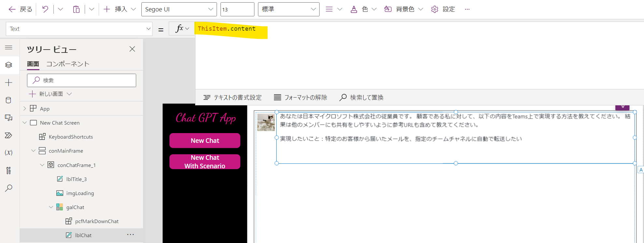
Task: Click 新しい画面 new screen button
Action: click(50, 94)
